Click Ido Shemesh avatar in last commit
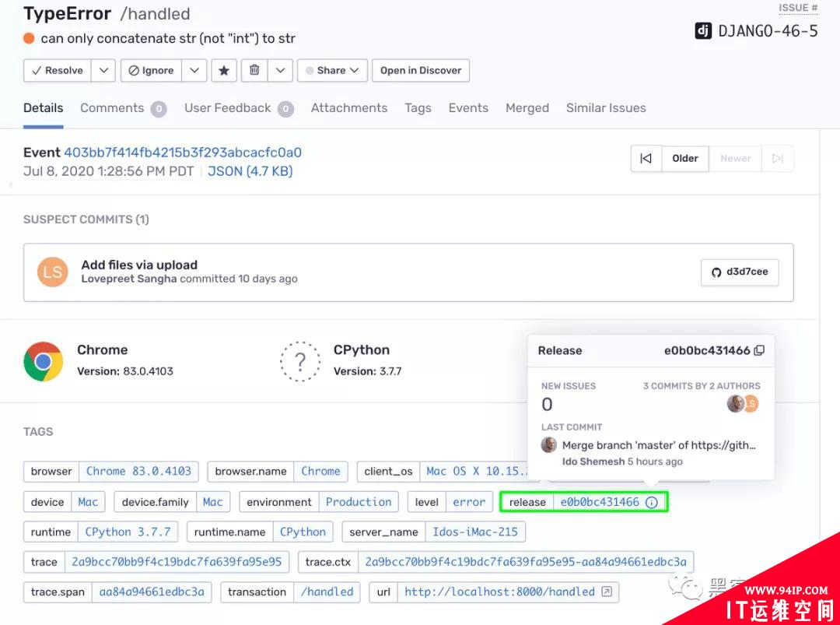This screenshot has height=625, width=840. click(x=548, y=445)
